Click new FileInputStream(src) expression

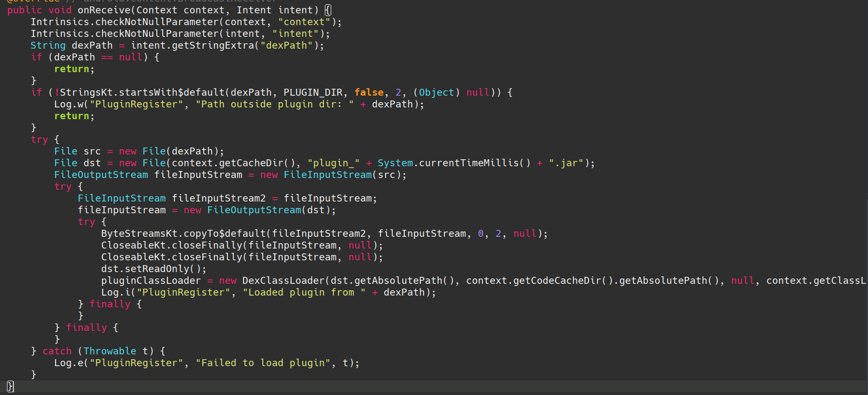[x=331, y=175]
